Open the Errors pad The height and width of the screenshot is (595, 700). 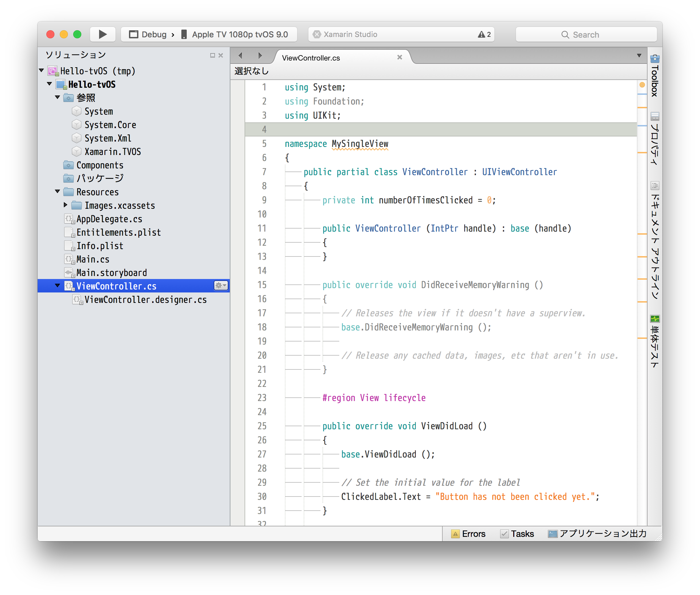(x=469, y=533)
